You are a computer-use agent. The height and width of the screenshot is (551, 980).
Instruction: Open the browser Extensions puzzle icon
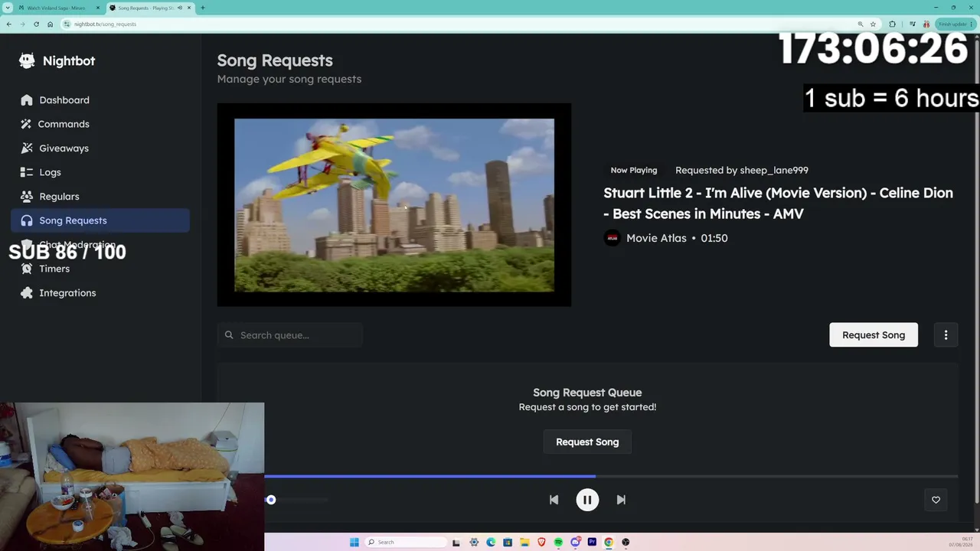click(x=892, y=24)
